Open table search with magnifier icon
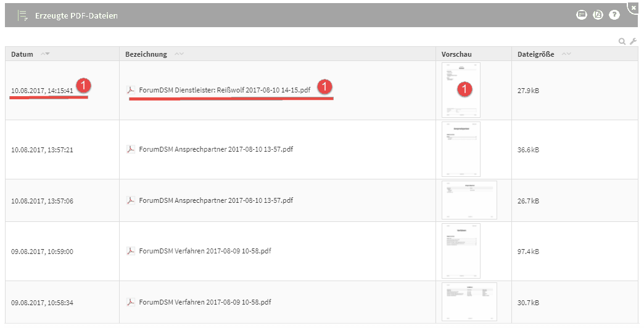 coord(622,41)
